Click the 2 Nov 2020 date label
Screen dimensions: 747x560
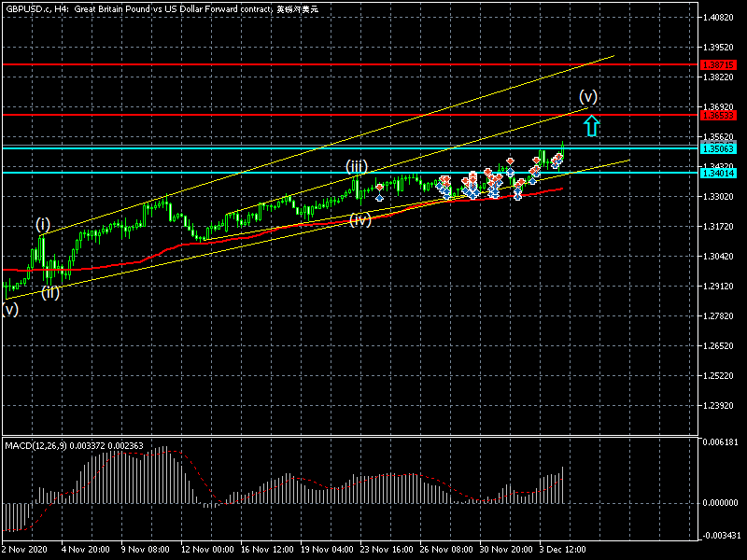24,551
